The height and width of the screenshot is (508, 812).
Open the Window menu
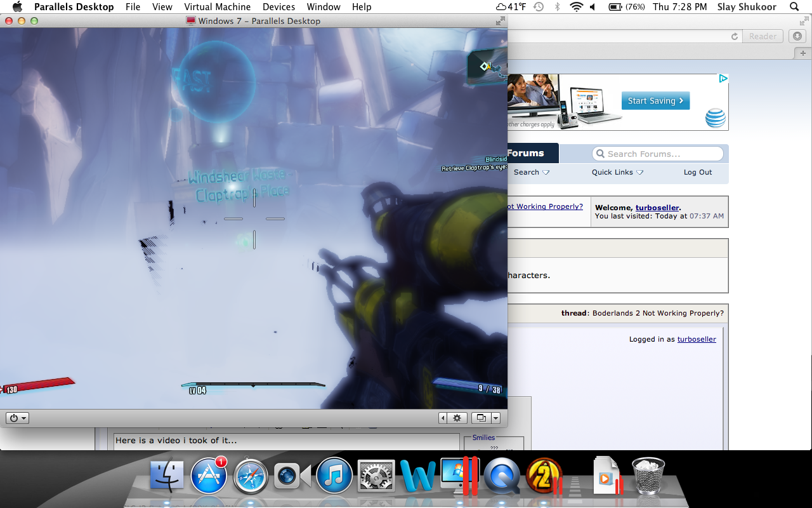coord(324,7)
